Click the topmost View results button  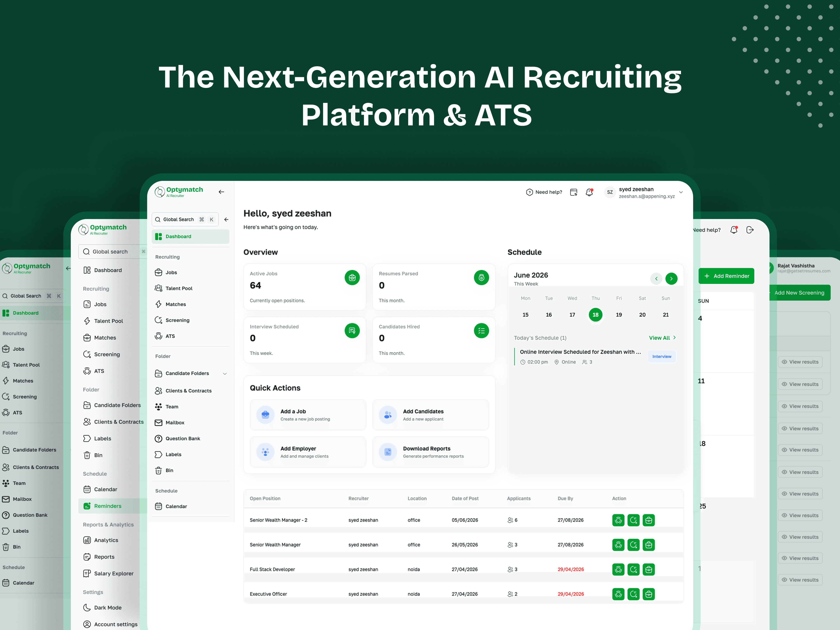click(x=800, y=362)
